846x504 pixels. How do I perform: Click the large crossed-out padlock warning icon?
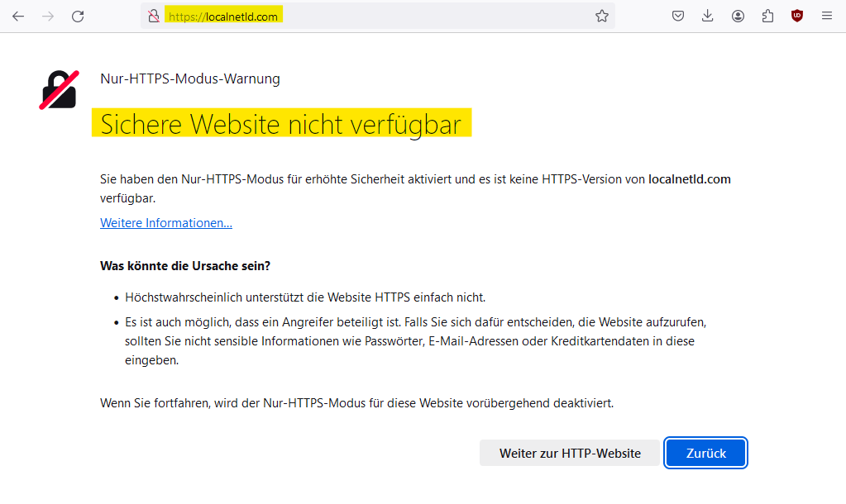(59, 90)
